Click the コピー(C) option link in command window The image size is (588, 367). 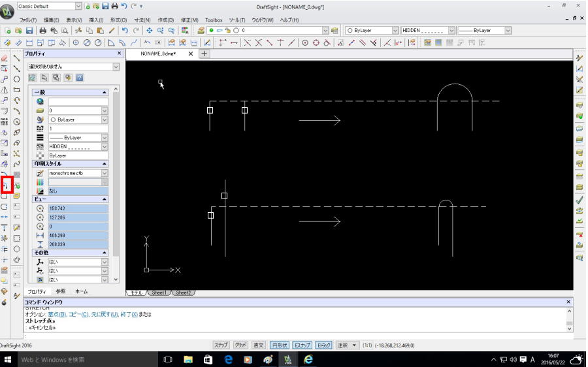click(x=78, y=315)
